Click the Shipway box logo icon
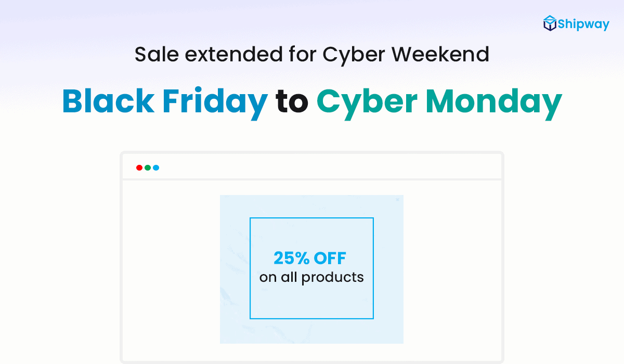 tap(550, 23)
